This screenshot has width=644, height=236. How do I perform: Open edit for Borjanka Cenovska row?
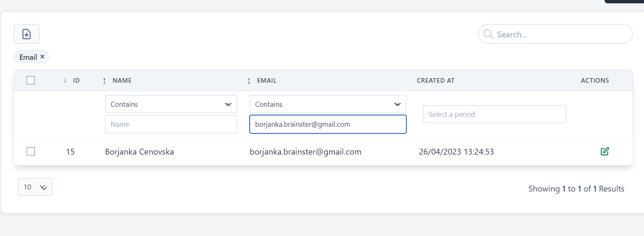click(605, 151)
